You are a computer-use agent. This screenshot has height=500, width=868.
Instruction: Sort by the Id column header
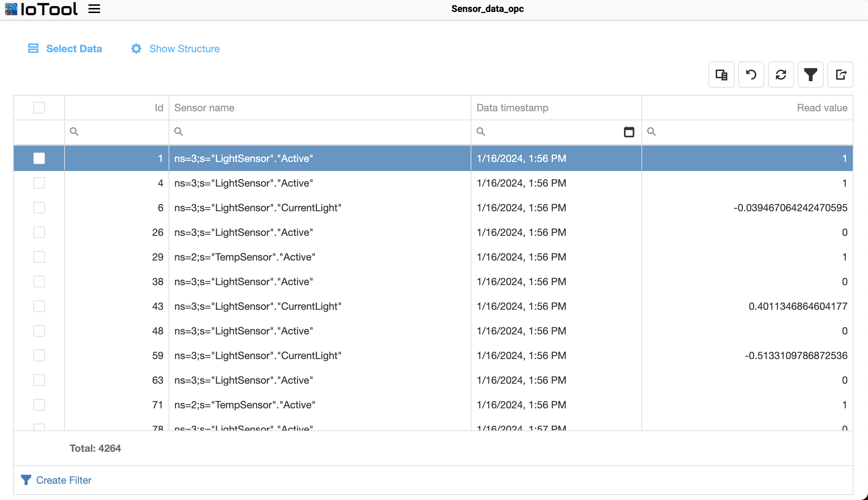coord(117,108)
